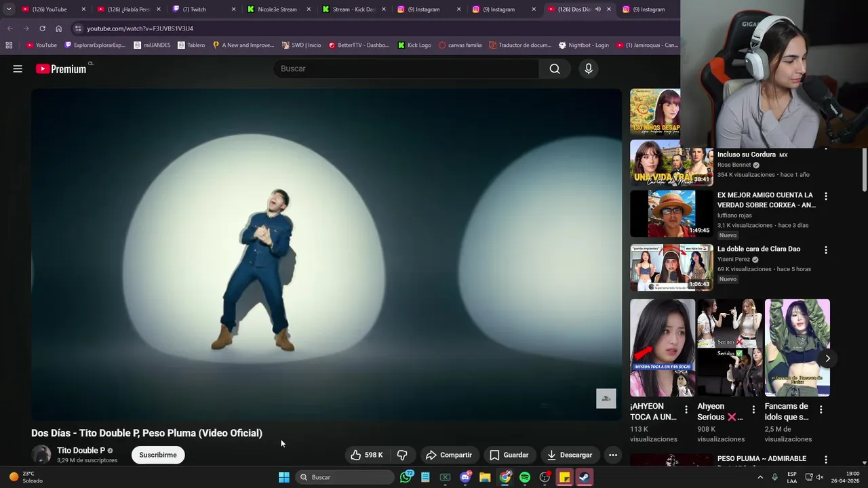Open options for PESO PLUMA ADMIRABLE video
The width and height of the screenshot is (868, 488).
[825, 460]
